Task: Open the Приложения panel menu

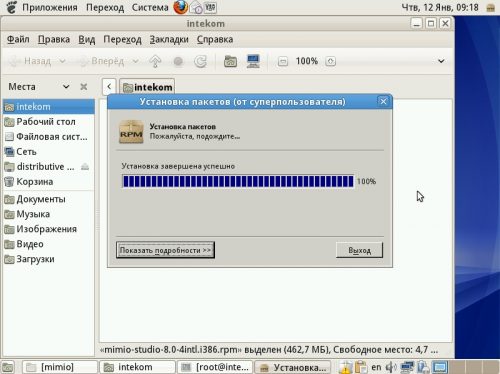Action: click(x=50, y=7)
